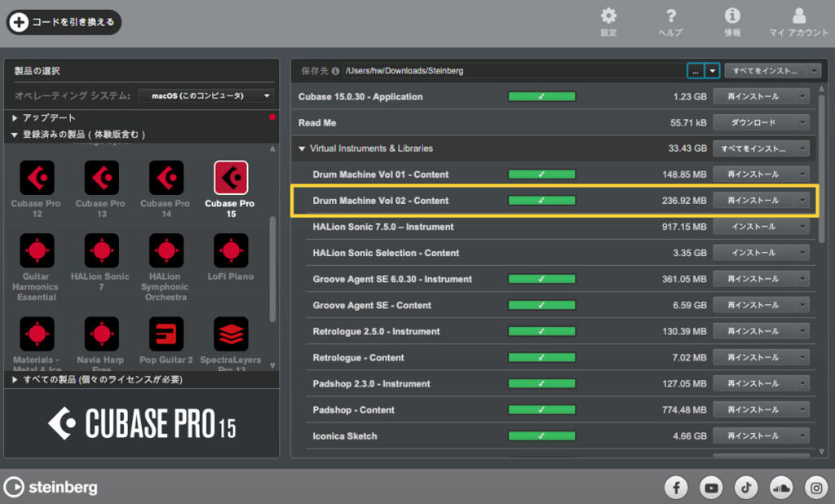Open dropdown arrow for Read Me download button
Screen dimensions: 835x504
click(802, 122)
